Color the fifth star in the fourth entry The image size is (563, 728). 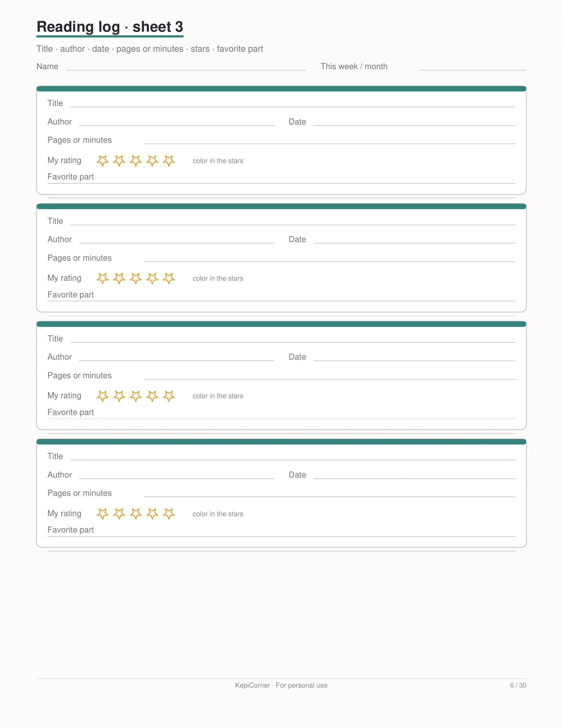[x=169, y=514]
